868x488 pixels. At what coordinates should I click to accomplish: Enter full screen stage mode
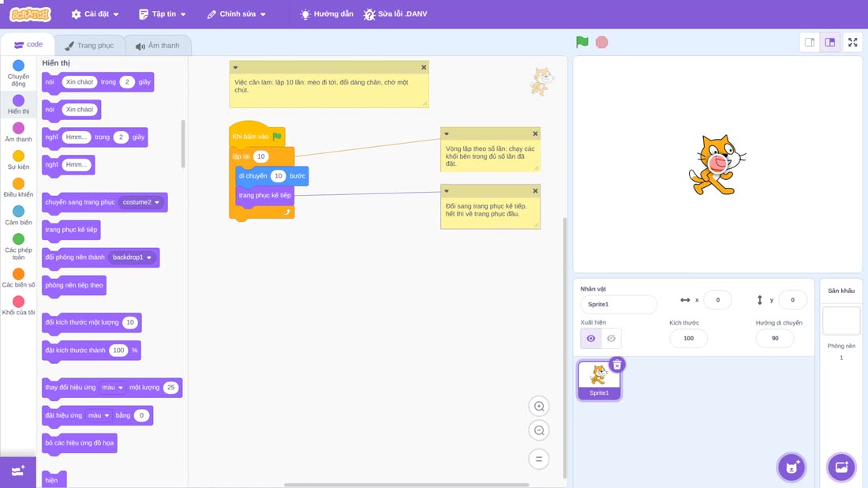tap(852, 42)
